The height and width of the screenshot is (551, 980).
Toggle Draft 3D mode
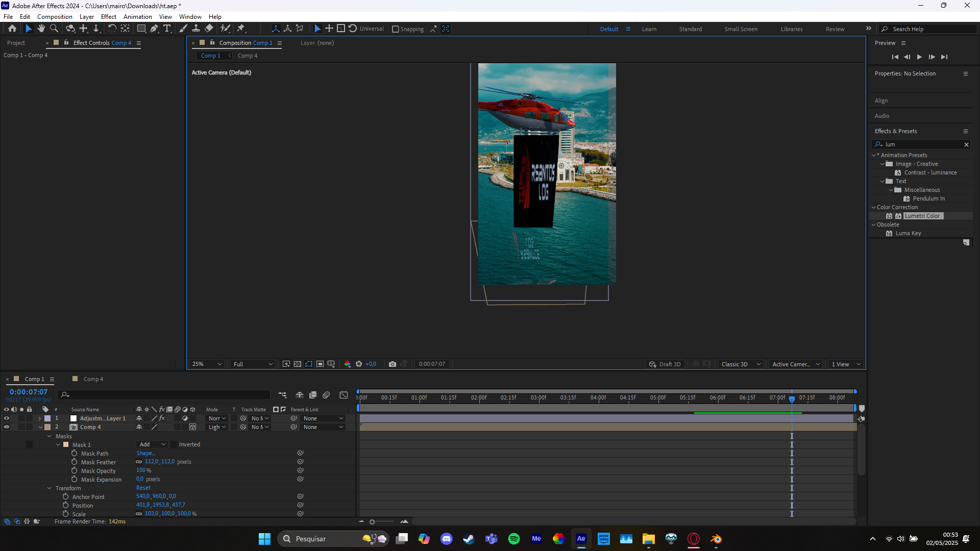pos(665,364)
